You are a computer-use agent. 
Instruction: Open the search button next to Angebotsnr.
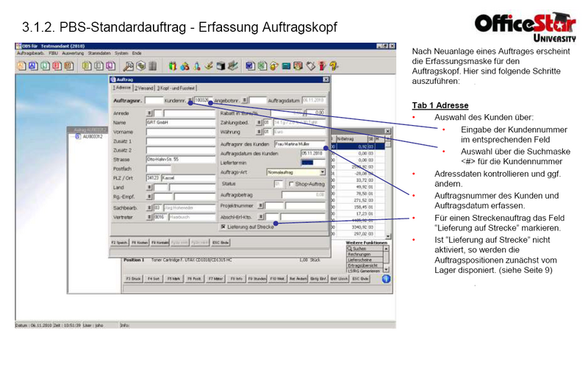coord(245,100)
